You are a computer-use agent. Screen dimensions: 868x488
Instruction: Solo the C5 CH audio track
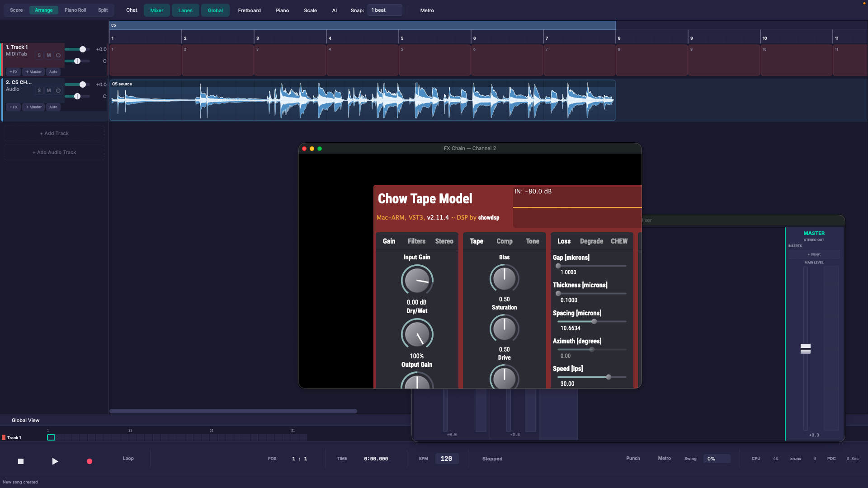pos(39,90)
